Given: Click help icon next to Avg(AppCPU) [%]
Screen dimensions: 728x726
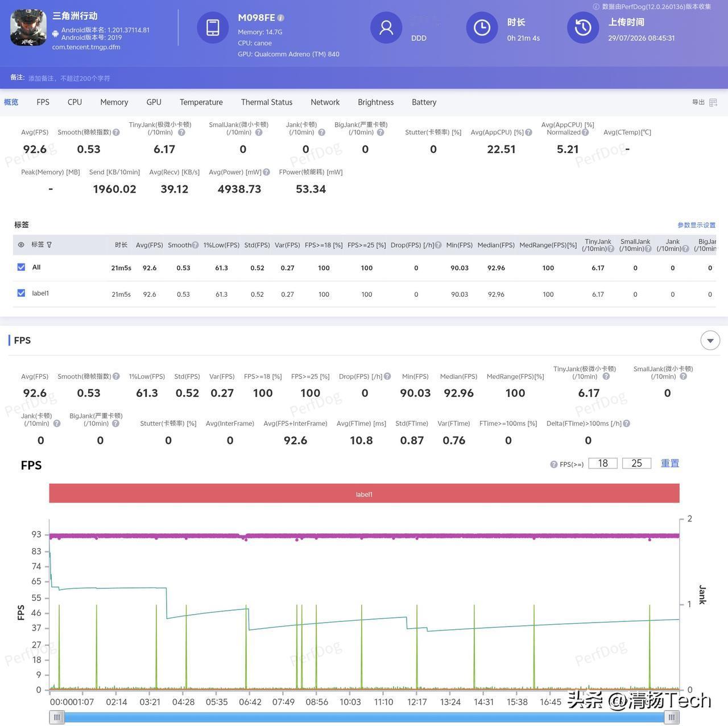Looking at the screenshot, I should (529, 132).
